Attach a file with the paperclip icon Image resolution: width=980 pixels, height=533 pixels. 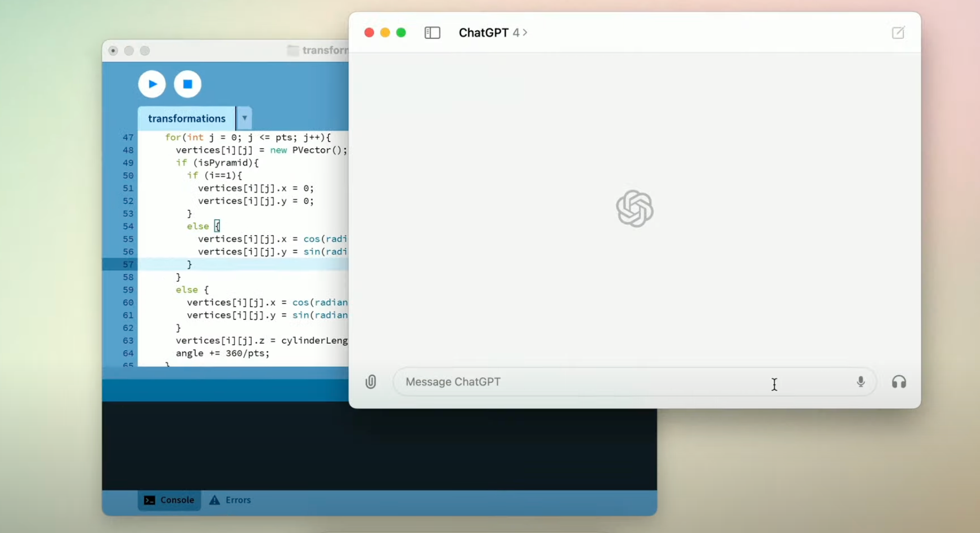tap(371, 382)
